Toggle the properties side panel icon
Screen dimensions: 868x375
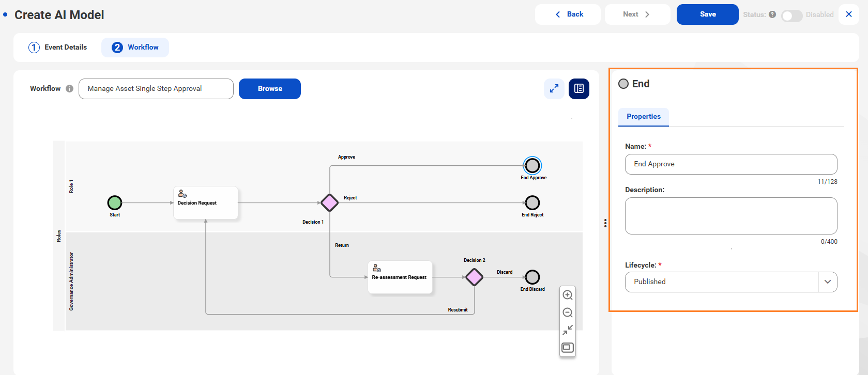579,89
